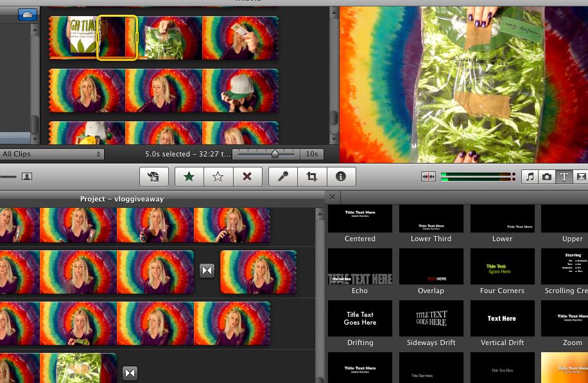Toggle the titles browser T button
588x383 pixels.
click(564, 176)
